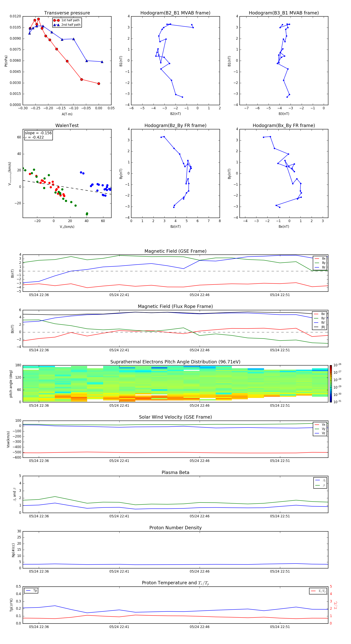The image size is (351, 644).
Task: Click the last red point of Transverse pressure
Action: click(99, 84)
